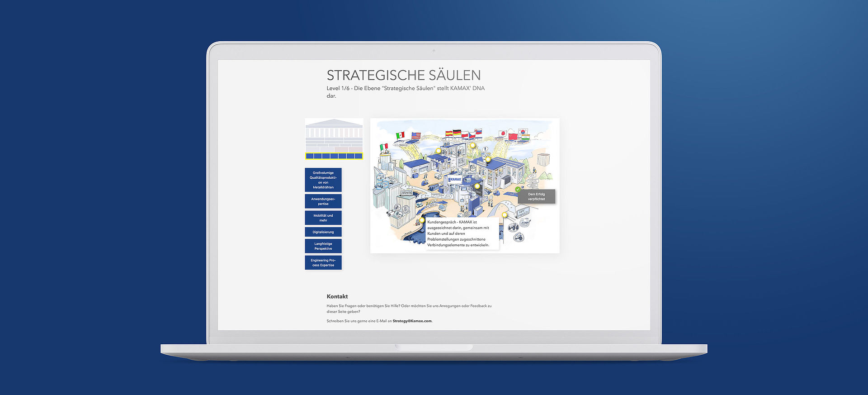Click yellow hotspot on the large blue-roofed factory
This screenshot has width=868, height=395.
pos(488,159)
